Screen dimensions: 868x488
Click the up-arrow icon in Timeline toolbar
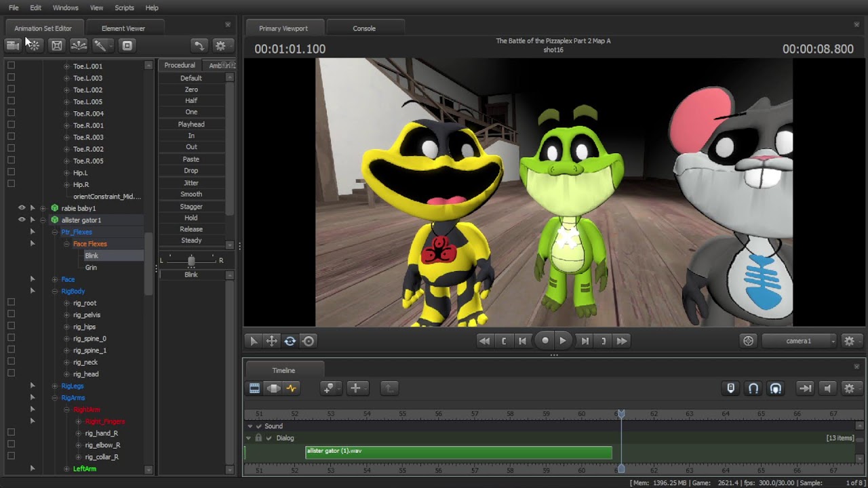point(389,388)
